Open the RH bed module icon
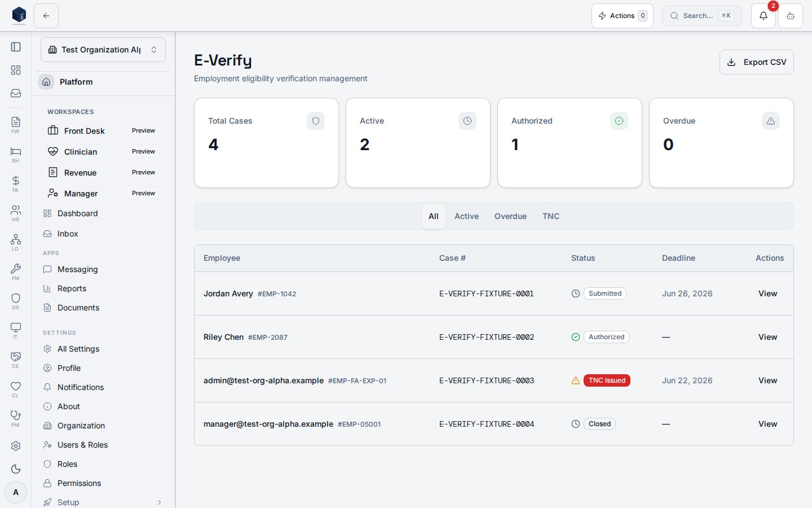Viewport: 812px width, 508px height. (16, 154)
